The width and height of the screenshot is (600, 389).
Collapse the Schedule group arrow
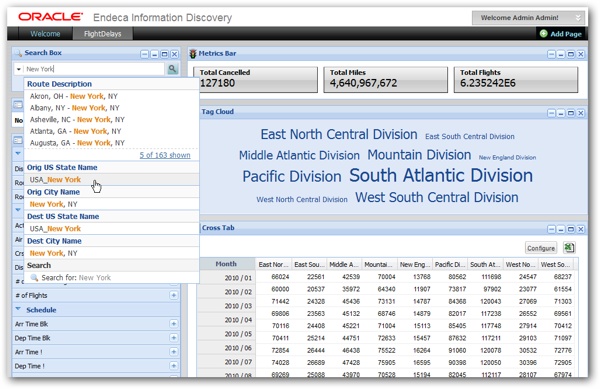click(x=18, y=309)
